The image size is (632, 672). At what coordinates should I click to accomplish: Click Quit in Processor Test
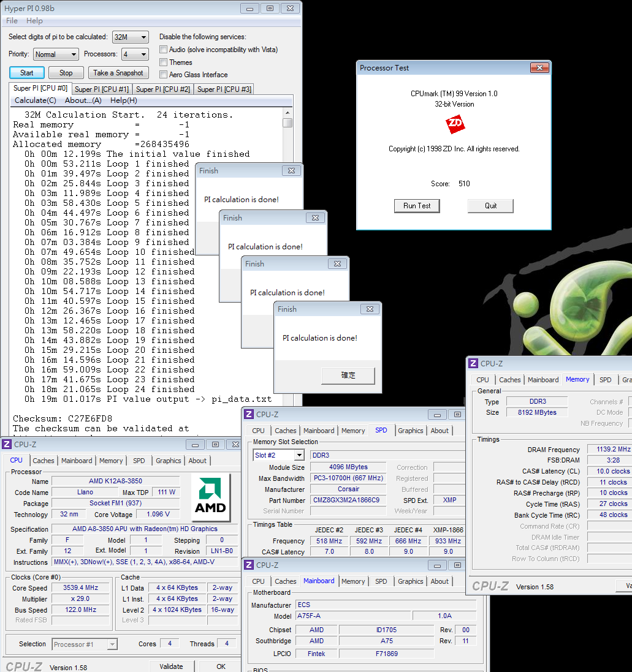(490, 206)
